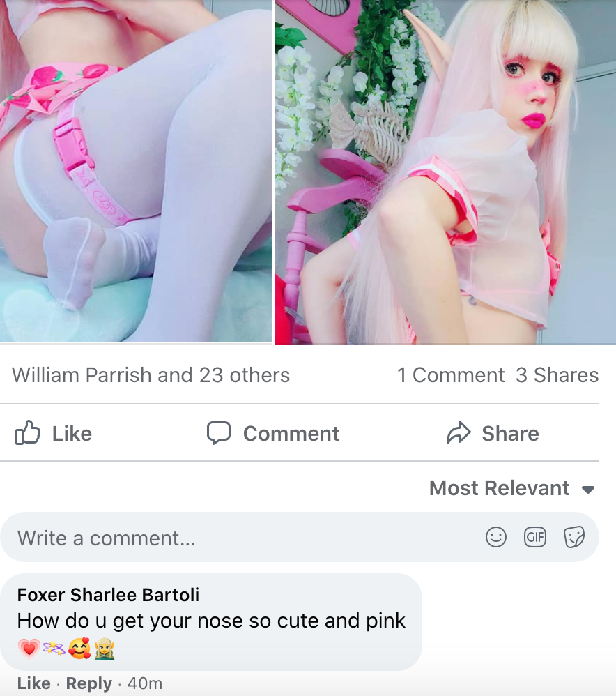Open the emoji smiley picker
Viewport: 616px width, 696px height.
496,537
